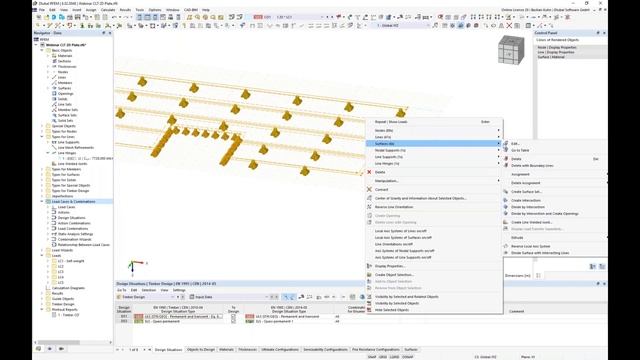Toggle Local Axis Systems of Surfaces on/off
This screenshot has width=640, height=360.
tap(403, 238)
